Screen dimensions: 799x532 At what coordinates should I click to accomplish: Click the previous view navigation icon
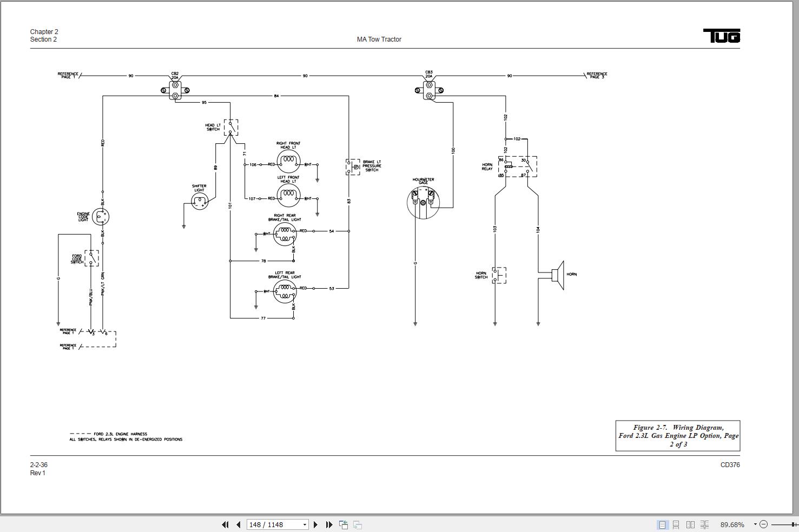click(x=344, y=524)
